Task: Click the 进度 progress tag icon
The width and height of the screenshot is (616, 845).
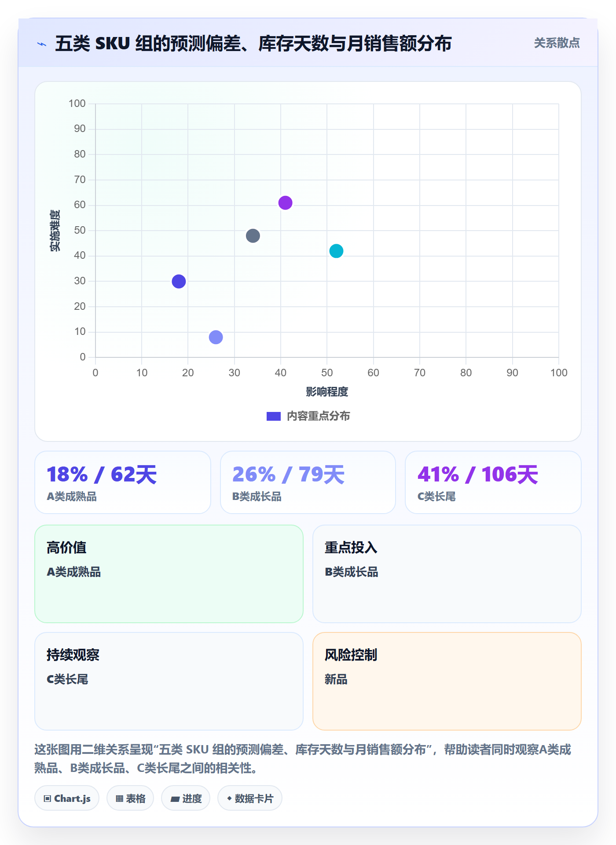Action: [x=175, y=799]
